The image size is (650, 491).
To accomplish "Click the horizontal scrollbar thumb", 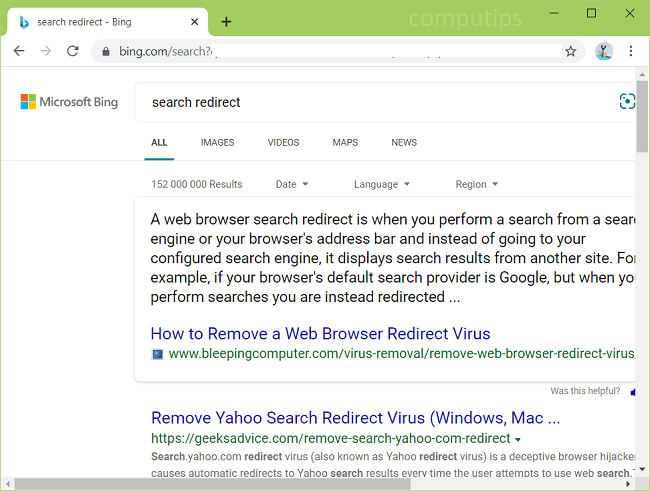I will point(213,484).
